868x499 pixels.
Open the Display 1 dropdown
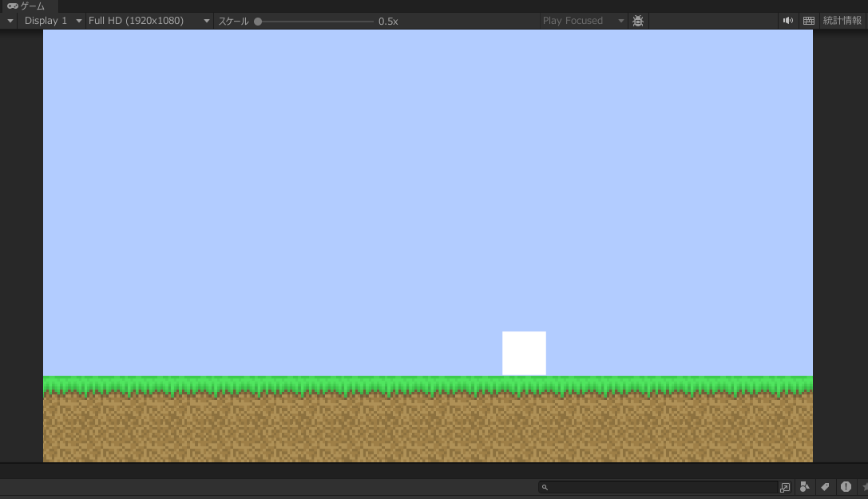52,21
